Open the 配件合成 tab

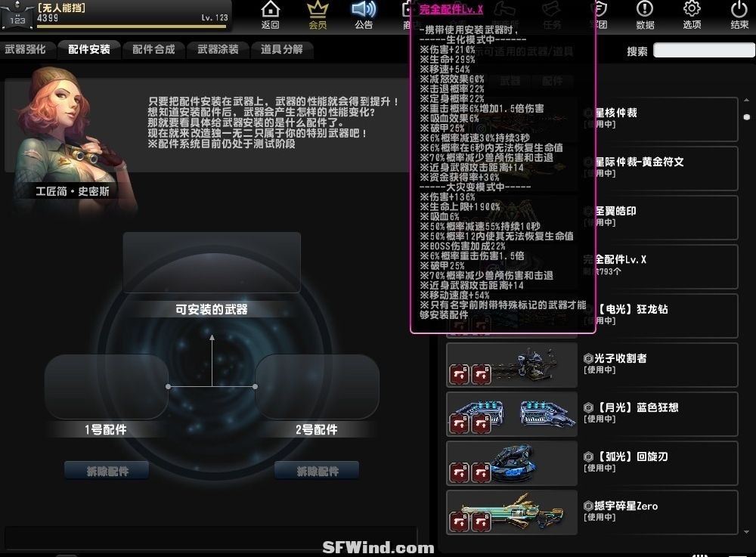(153, 49)
